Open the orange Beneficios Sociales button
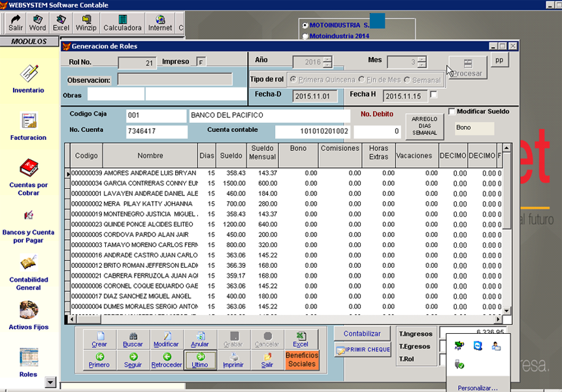This screenshot has width=562, height=392. 301,360
